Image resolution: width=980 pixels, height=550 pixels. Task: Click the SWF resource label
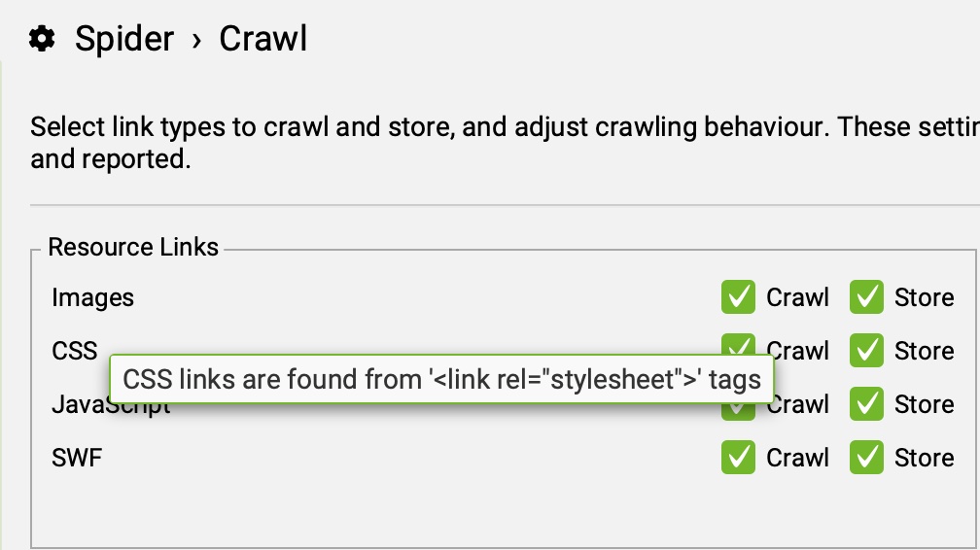point(77,457)
